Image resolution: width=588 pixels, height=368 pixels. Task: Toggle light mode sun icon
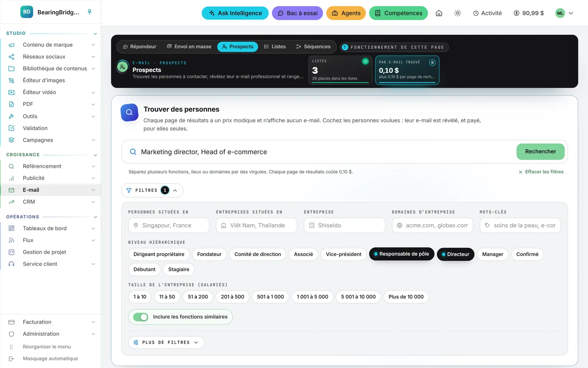[457, 13]
